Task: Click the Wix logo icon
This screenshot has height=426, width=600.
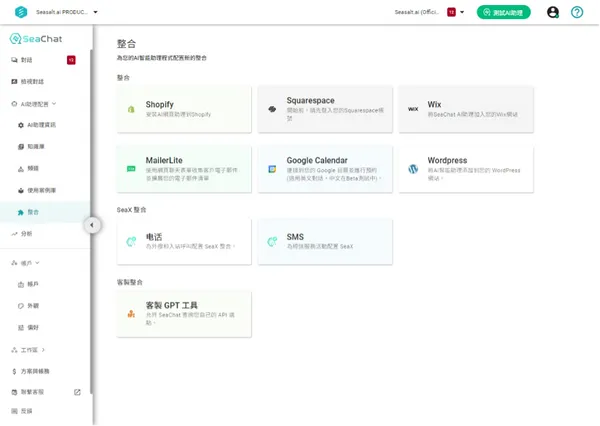Action: [x=413, y=109]
